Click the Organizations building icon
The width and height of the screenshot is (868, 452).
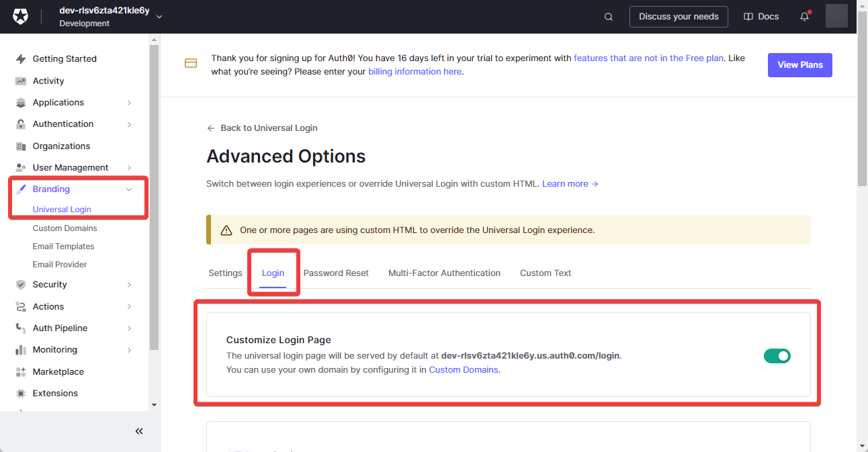(21, 146)
